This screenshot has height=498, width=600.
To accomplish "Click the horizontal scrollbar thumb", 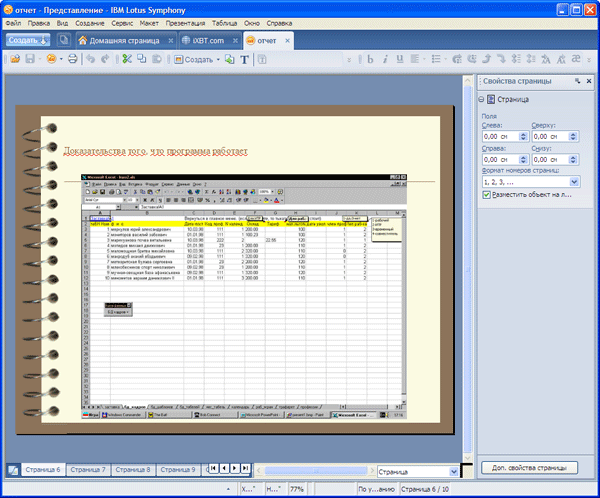I will pos(316,470).
